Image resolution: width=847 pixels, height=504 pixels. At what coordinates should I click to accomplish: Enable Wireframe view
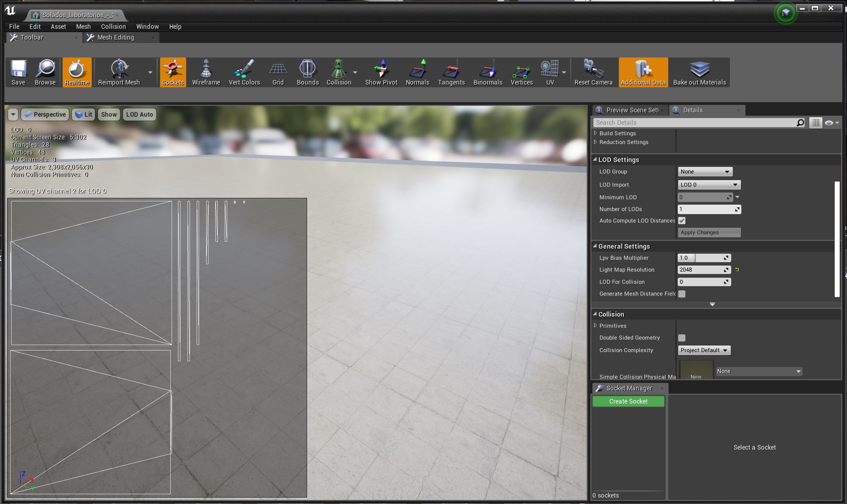click(206, 72)
